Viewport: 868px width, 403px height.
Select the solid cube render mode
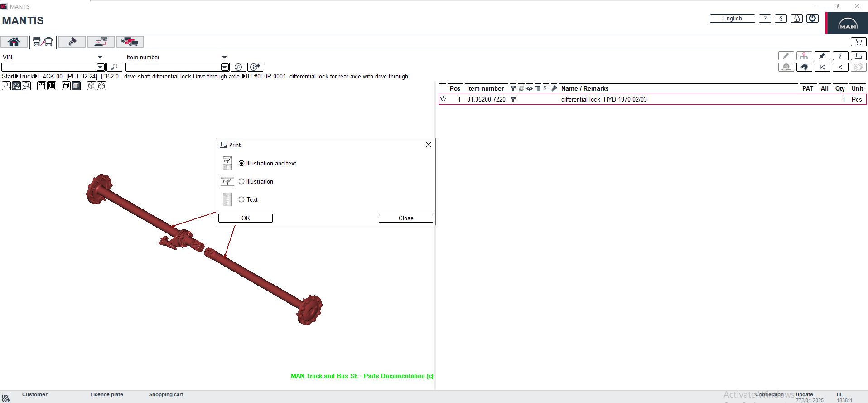click(76, 86)
